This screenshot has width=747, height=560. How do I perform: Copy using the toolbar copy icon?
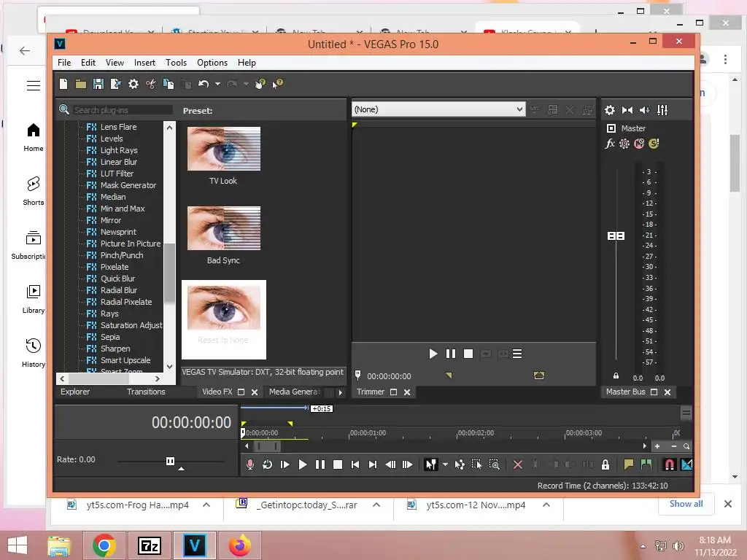(169, 85)
